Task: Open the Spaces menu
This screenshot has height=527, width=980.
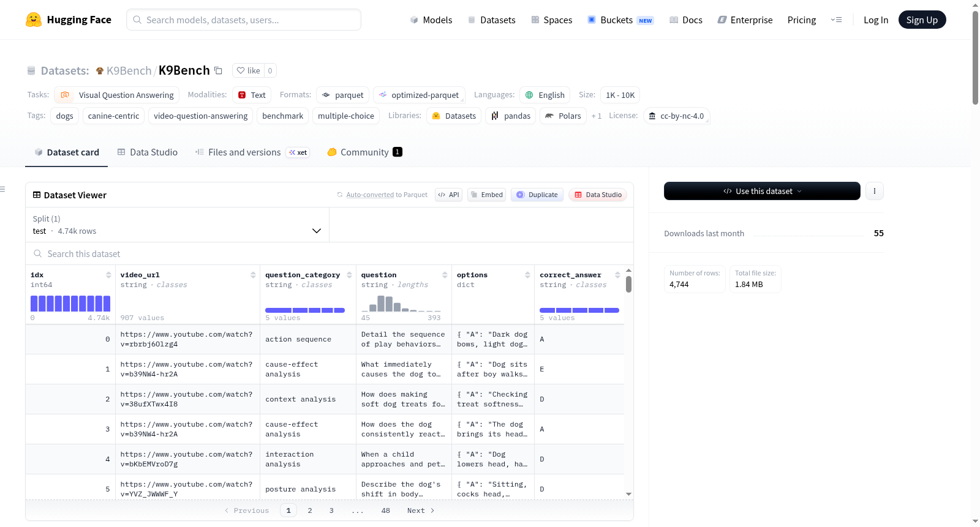Action: coord(552,20)
